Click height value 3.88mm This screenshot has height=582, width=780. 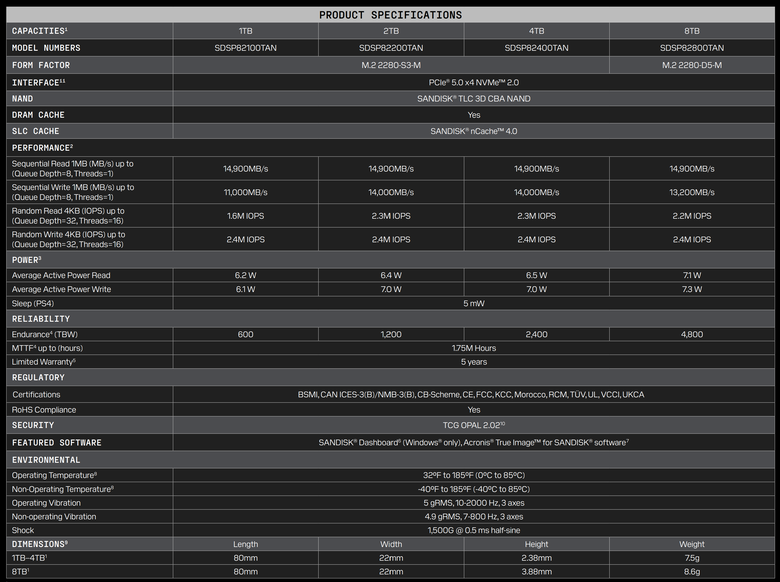(536, 572)
